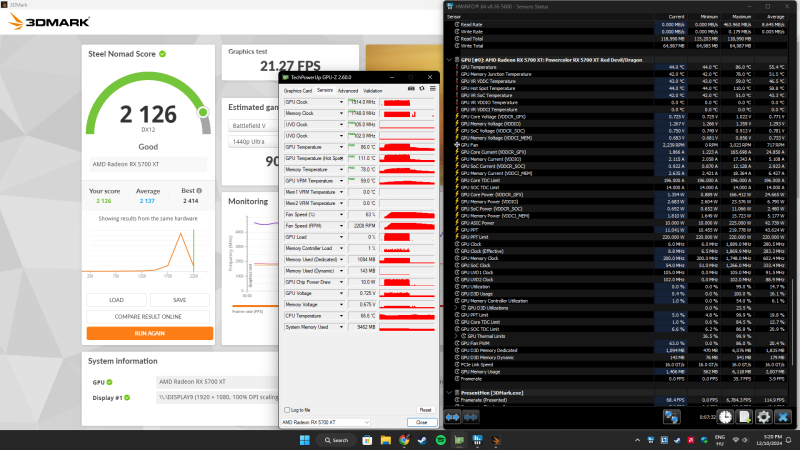Collapse the GPU [#0] AMD Radeon section in HWiNFO
The height and width of the screenshot is (450, 800).
(449, 60)
